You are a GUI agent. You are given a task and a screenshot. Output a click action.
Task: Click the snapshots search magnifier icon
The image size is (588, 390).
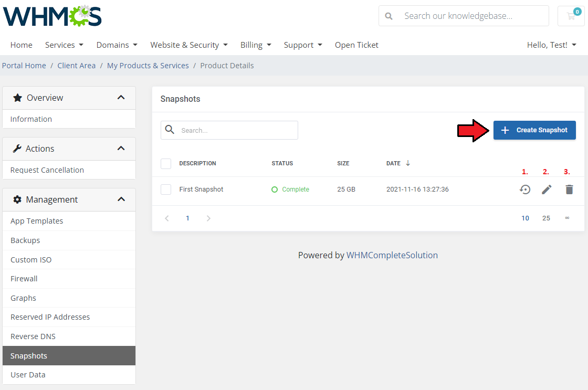[170, 130]
